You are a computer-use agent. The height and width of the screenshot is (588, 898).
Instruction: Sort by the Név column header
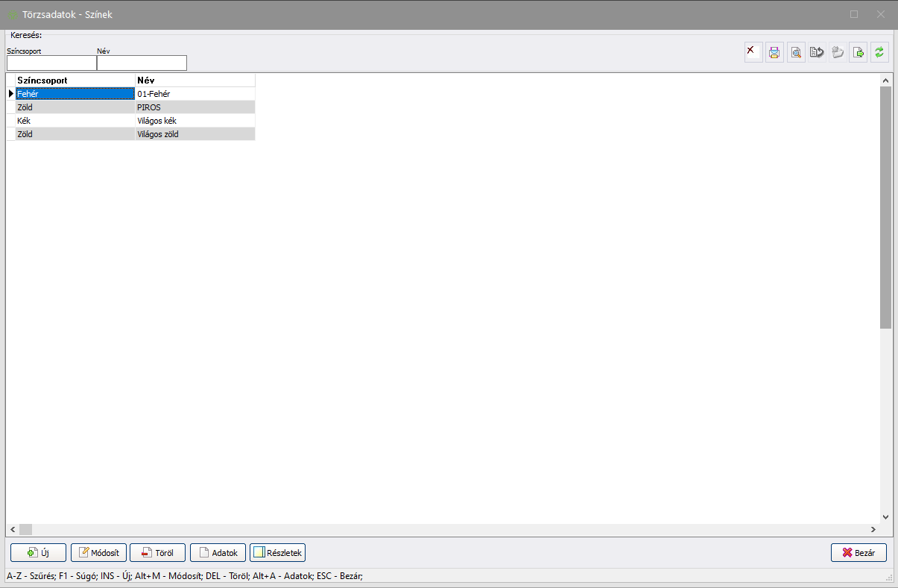click(195, 80)
